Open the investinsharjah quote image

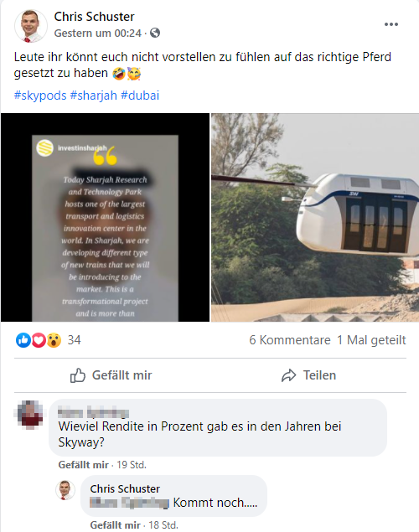pyautogui.click(x=105, y=217)
